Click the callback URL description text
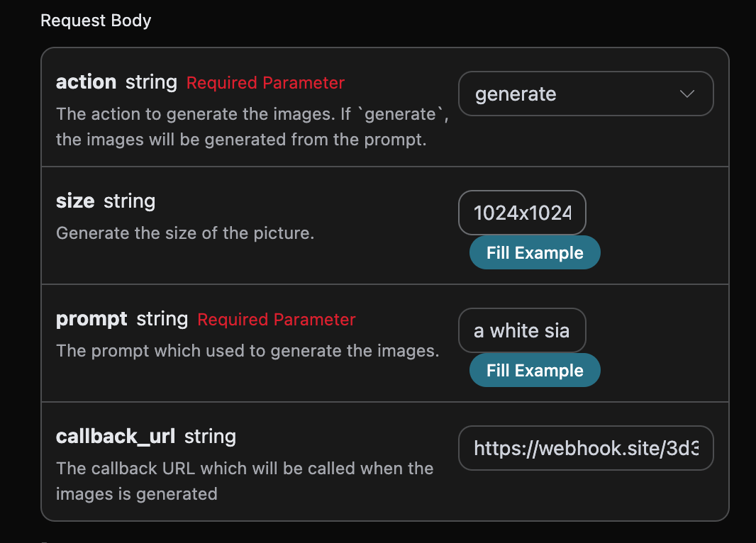 click(x=245, y=481)
